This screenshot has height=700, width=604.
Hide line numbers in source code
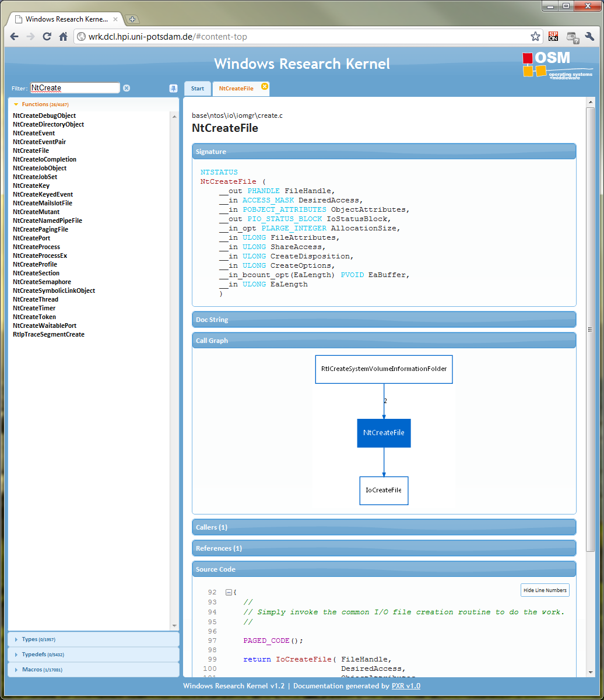coord(545,590)
